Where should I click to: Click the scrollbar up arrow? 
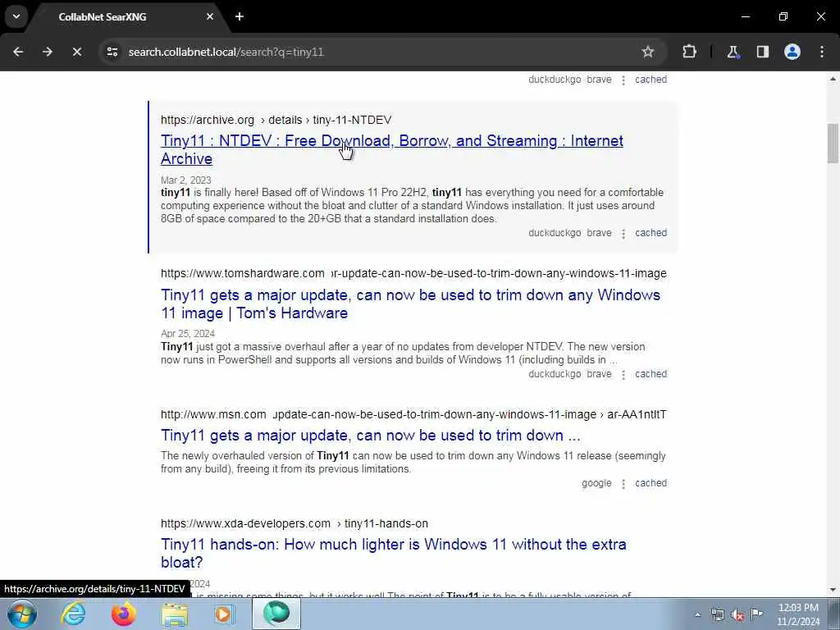tap(833, 79)
